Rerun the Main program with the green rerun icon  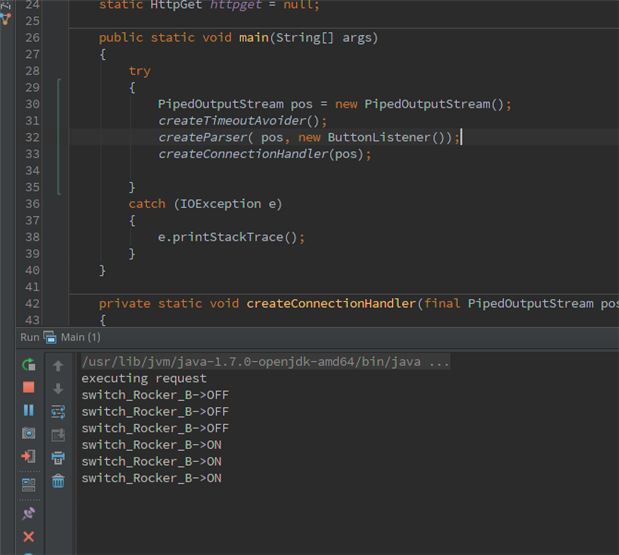pyautogui.click(x=28, y=365)
